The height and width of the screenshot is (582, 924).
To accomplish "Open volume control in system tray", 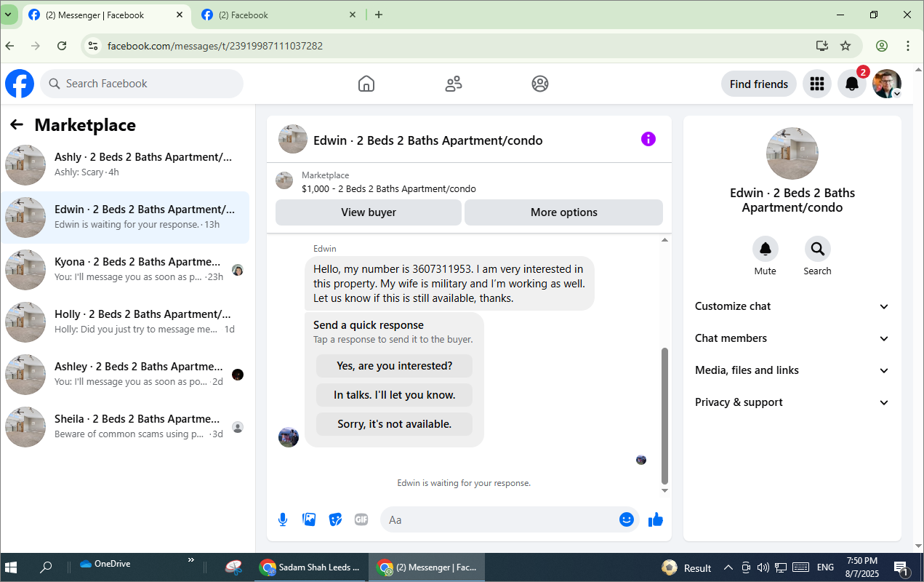I will click(x=763, y=567).
